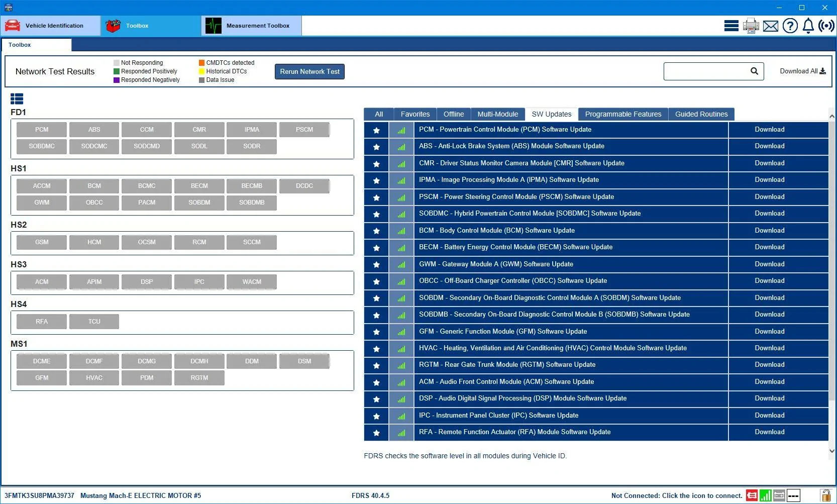This screenshot has width=837, height=504.
Task: Click the APIM module in HS3
Action: (x=94, y=282)
